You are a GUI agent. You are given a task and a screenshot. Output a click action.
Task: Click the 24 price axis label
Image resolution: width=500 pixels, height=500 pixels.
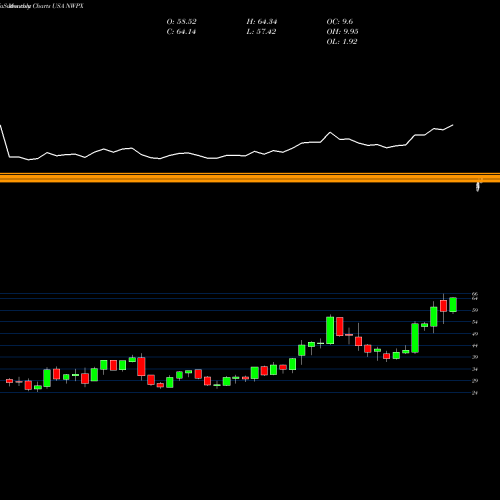click(475, 393)
